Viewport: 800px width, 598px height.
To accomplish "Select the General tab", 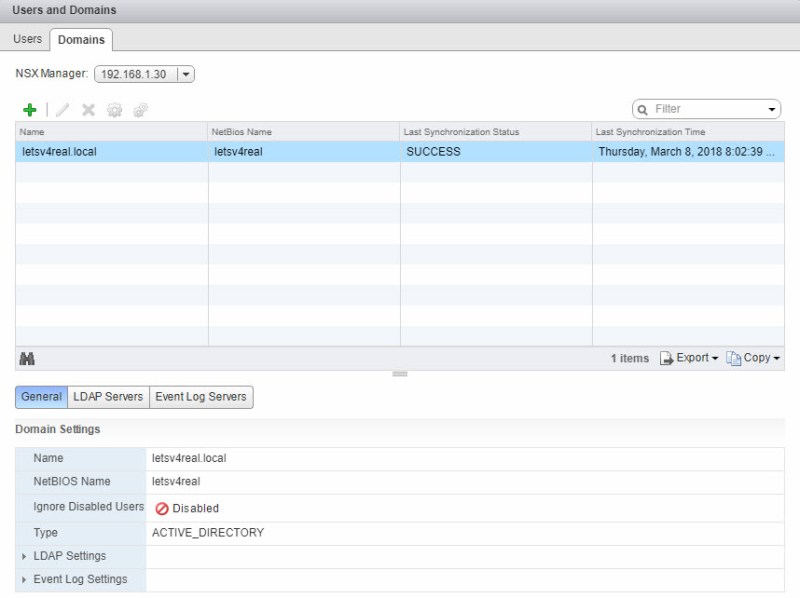I will point(41,397).
